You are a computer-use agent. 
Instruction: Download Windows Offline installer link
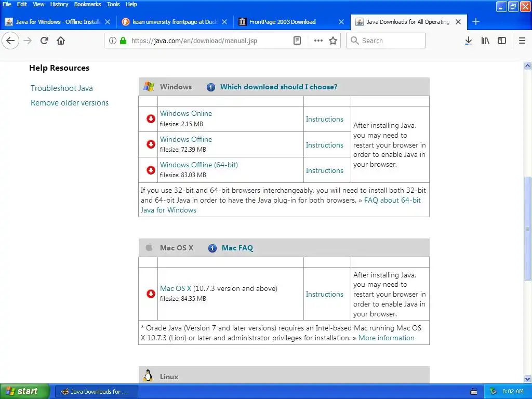pyautogui.click(x=186, y=139)
